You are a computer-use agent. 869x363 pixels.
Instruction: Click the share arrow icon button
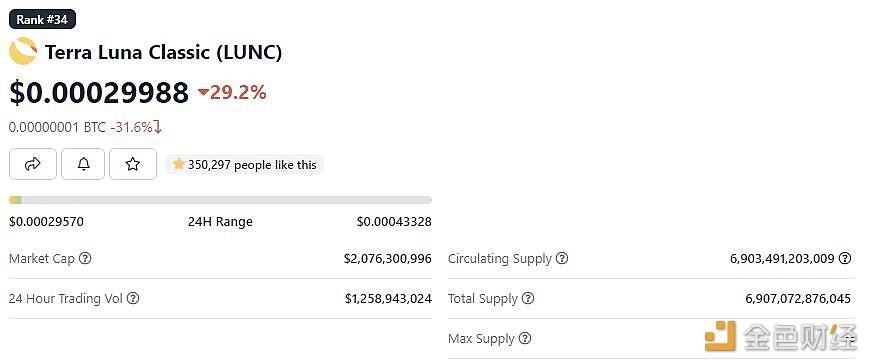coord(33,164)
